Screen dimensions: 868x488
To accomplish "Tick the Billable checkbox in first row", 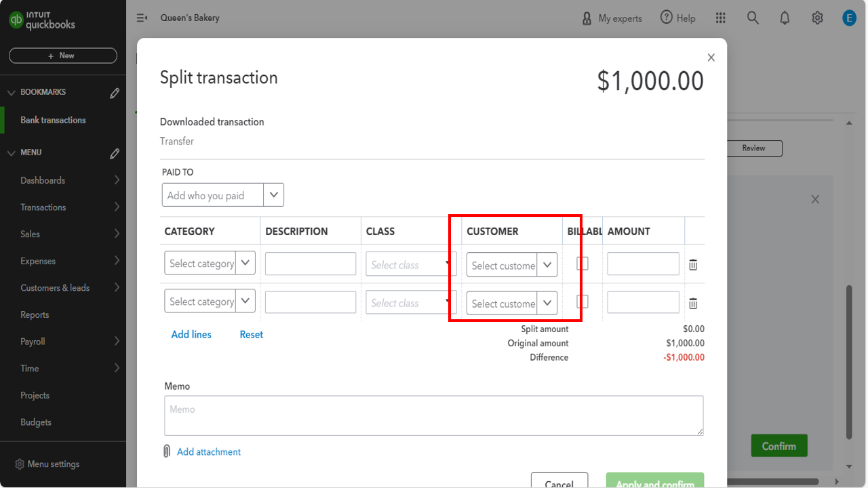I will (x=583, y=264).
